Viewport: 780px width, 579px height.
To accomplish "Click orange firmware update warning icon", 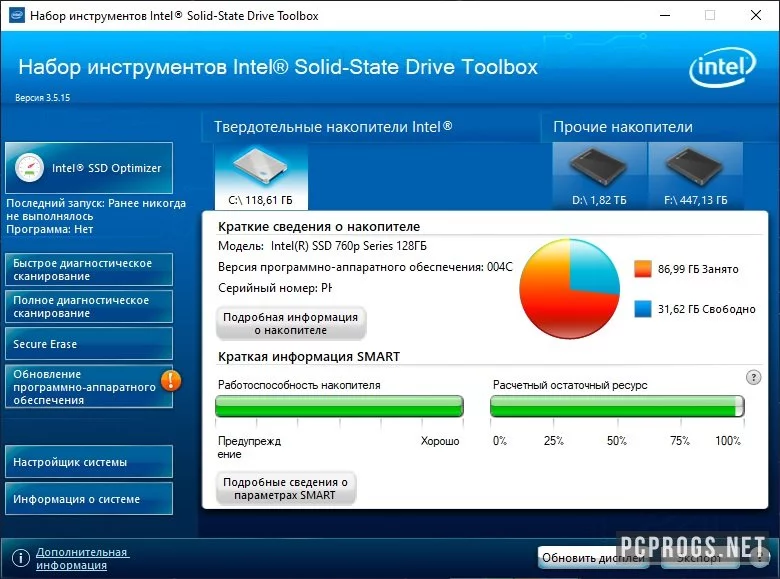I will pyautogui.click(x=171, y=381).
